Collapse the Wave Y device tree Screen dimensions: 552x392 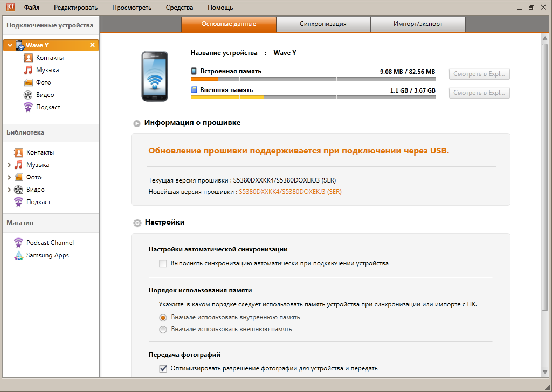tap(10, 45)
